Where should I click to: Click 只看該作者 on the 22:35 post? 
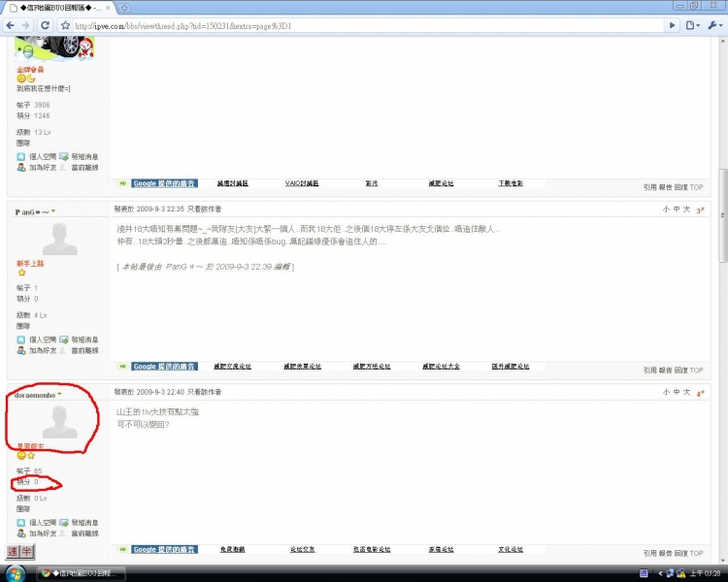(204, 210)
